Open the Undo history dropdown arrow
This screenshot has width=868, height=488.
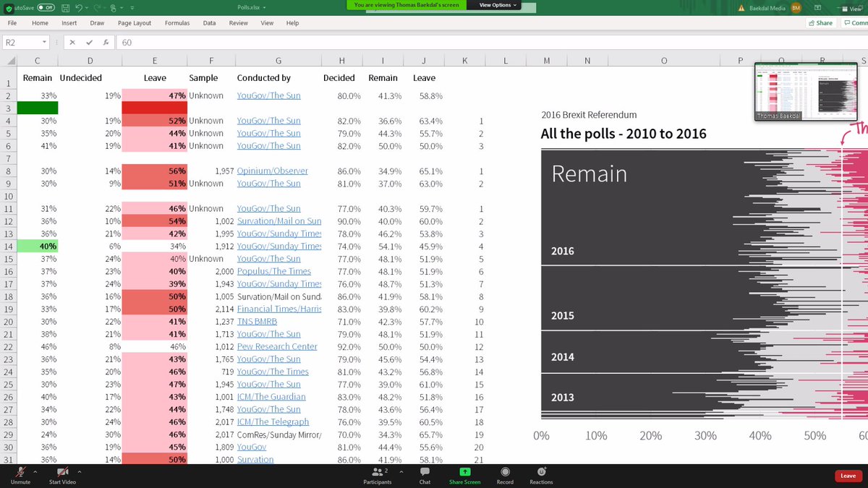87,8
